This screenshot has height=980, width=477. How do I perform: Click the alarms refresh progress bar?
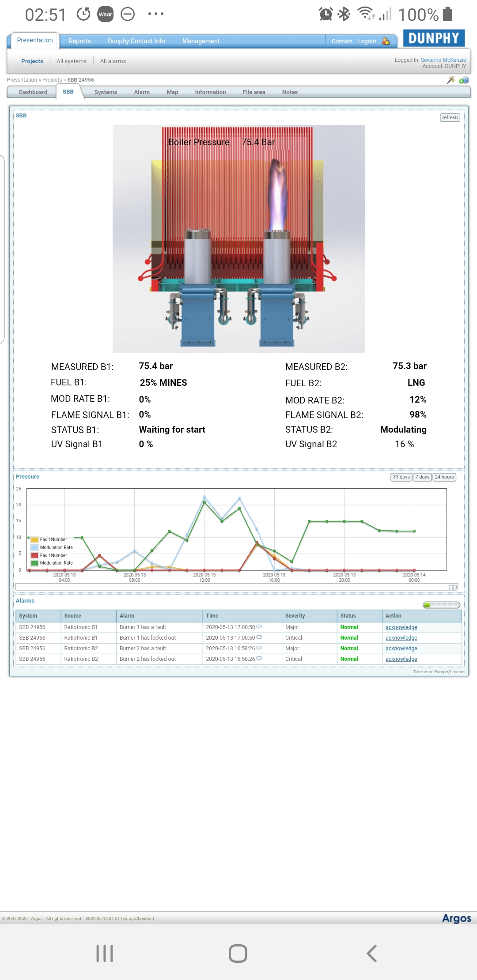(441, 605)
